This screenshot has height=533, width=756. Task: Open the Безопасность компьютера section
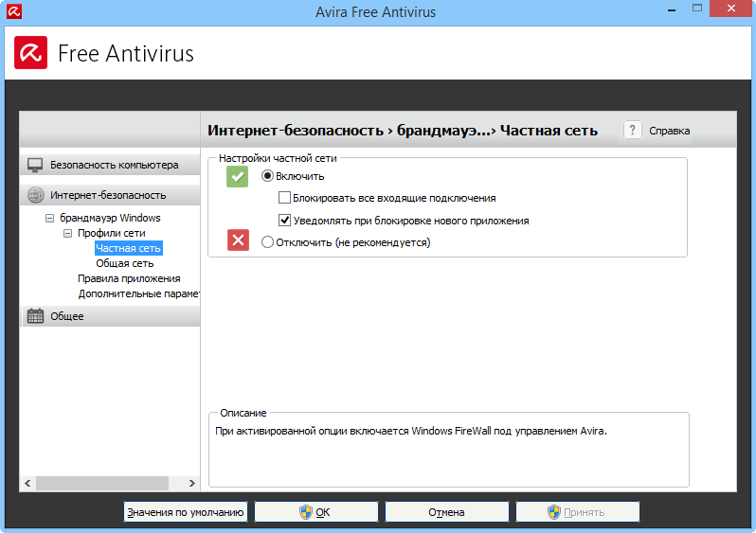(x=110, y=165)
